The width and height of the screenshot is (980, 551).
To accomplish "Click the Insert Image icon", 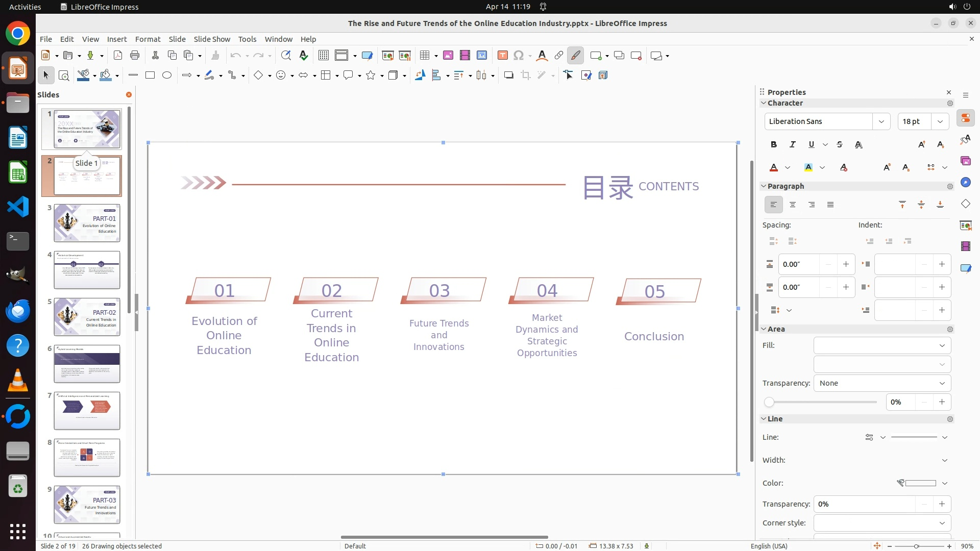I will click(448, 56).
